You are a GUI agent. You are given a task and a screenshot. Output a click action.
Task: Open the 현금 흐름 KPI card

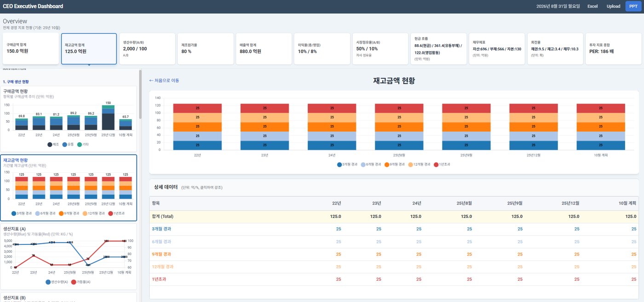438,49
